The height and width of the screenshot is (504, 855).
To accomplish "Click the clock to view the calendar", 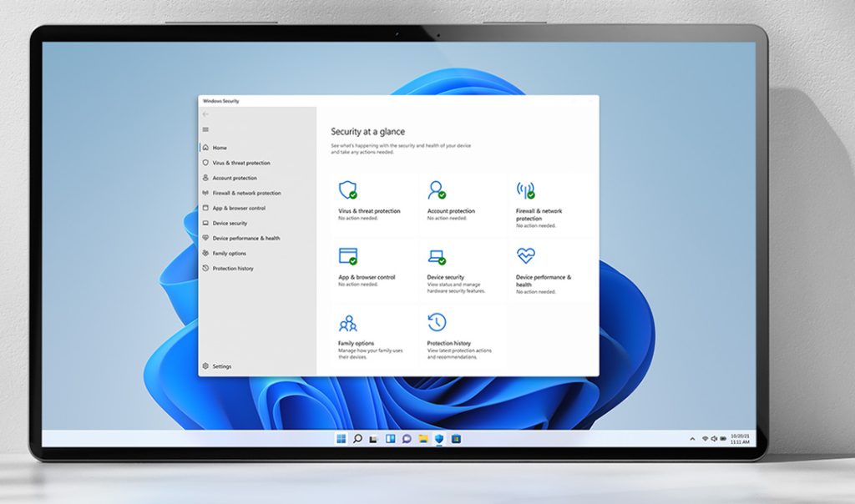I will click(x=740, y=439).
